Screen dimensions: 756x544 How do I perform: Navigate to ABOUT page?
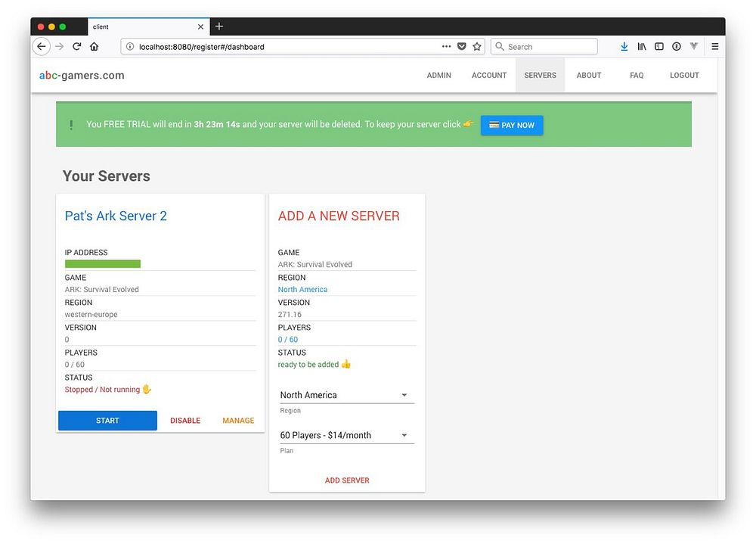click(589, 76)
